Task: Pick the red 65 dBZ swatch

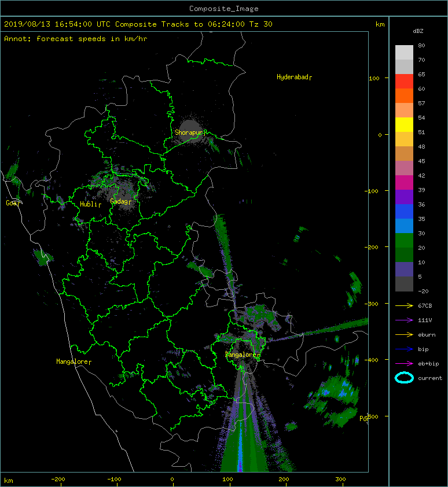Action: [404, 81]
